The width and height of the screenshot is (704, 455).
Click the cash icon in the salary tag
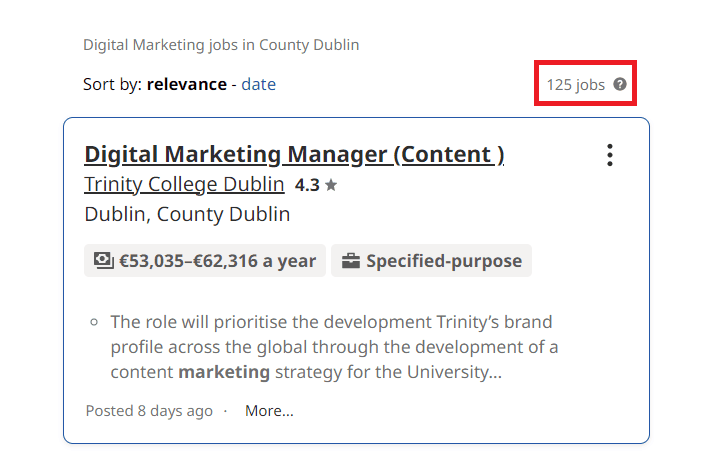point(103,261)
